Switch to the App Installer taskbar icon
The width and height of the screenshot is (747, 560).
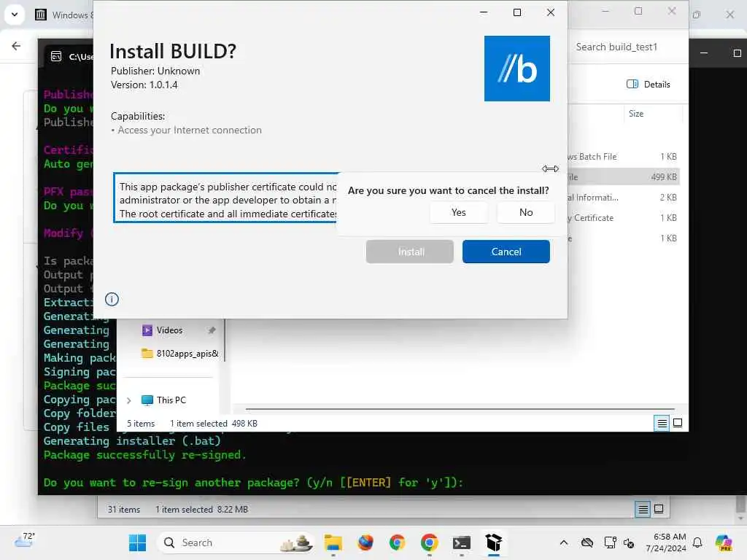(494, 542)
